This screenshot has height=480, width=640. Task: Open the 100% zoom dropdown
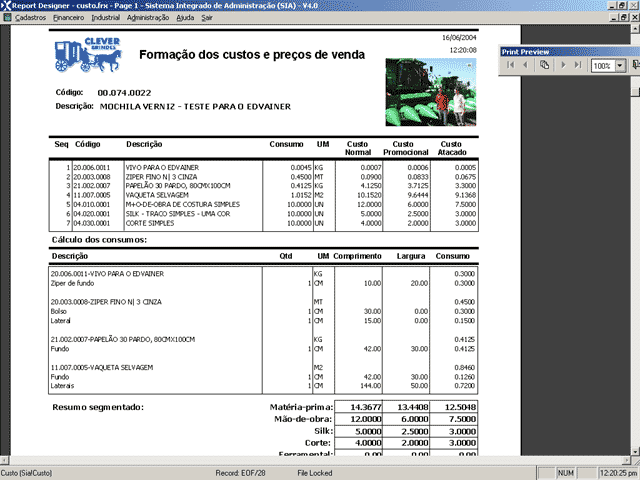click(620, 65)
